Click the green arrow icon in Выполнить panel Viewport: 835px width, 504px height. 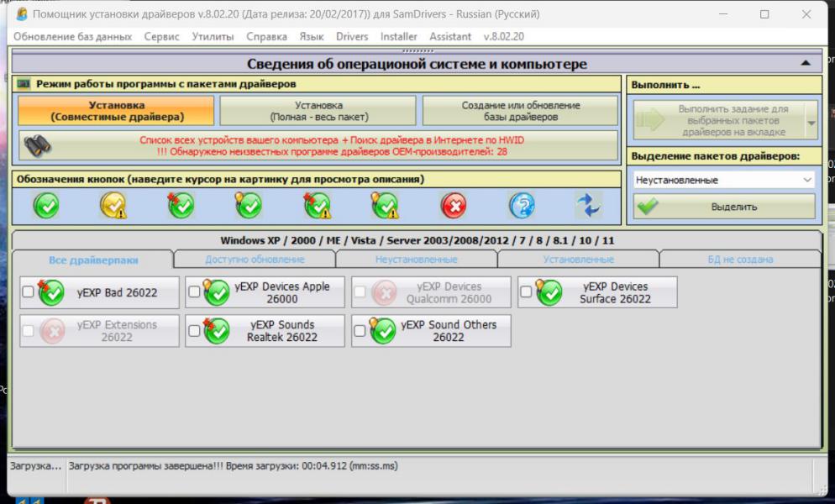click(x=649, y=121)
